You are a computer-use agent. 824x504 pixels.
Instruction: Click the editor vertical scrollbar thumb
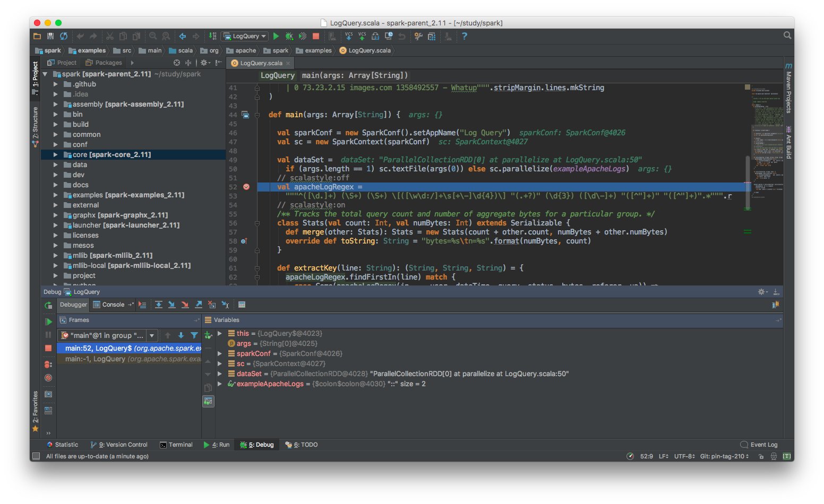pyautogui.click(x=748, y=183)
